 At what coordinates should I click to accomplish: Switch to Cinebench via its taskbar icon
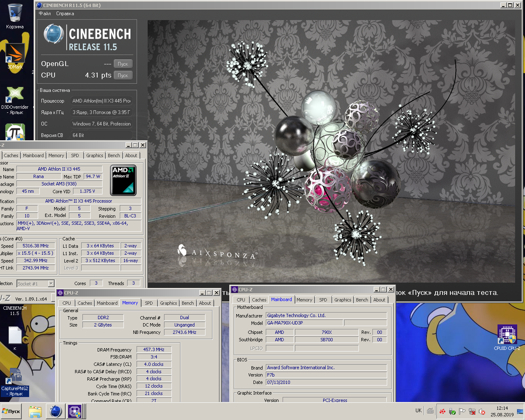pos(55,411)
